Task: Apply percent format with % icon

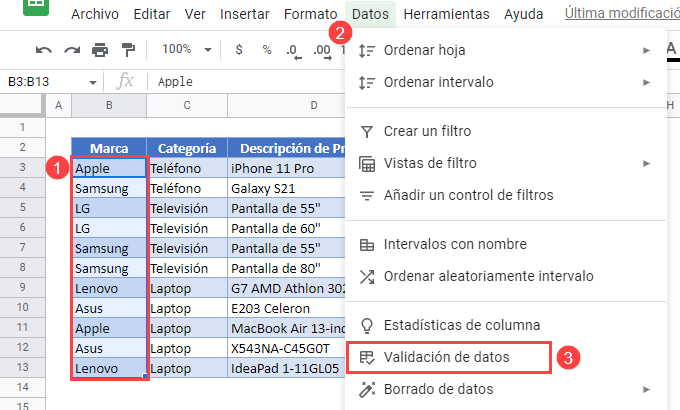Action: pyautogui.click(x=267, y=49)
